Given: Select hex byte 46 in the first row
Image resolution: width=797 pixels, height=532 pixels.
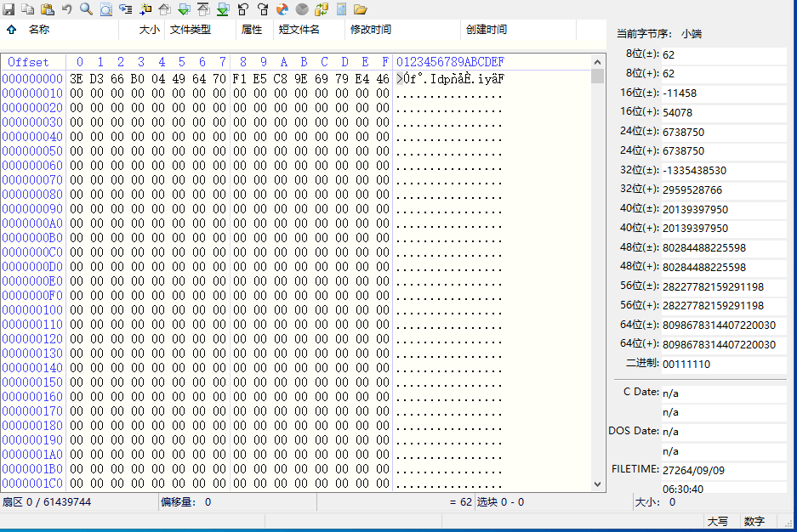Looking at the screenshot, I should tap(382, 79).
